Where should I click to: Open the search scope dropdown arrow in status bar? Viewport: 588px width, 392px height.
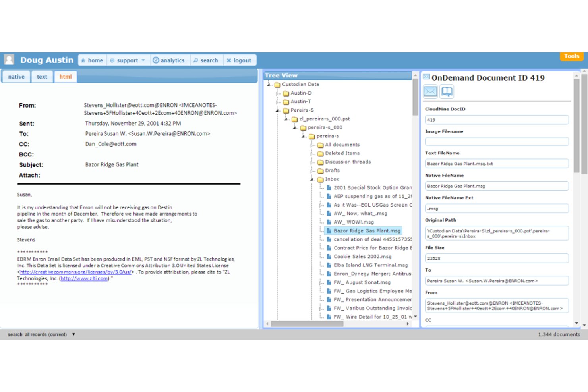point(73,334)
